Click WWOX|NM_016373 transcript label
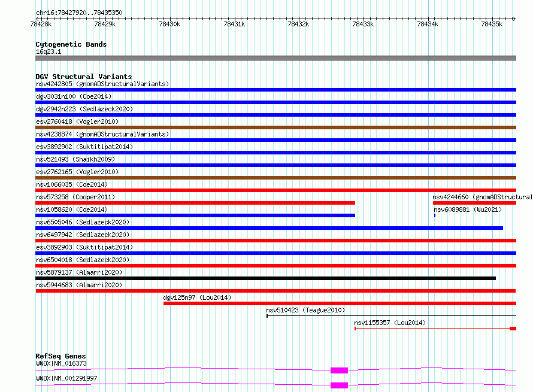Screen dimensions: 533x392 point(61,363)
